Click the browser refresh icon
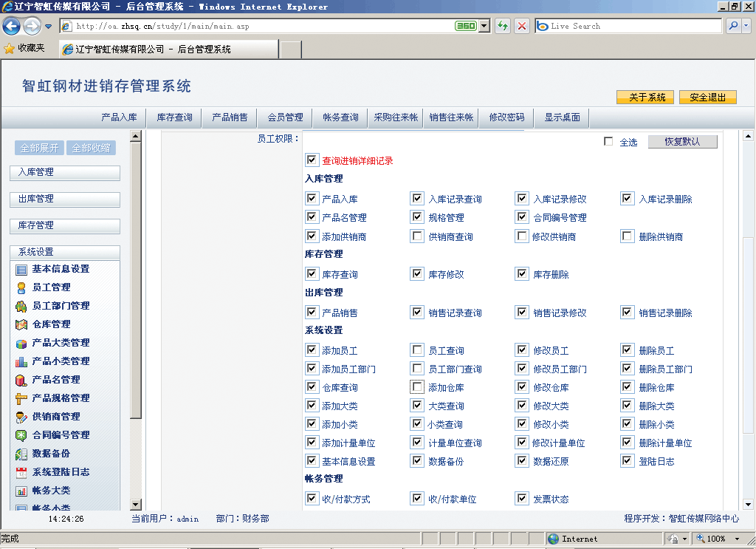This screenshot has height=549, width=756. (503, 26)
